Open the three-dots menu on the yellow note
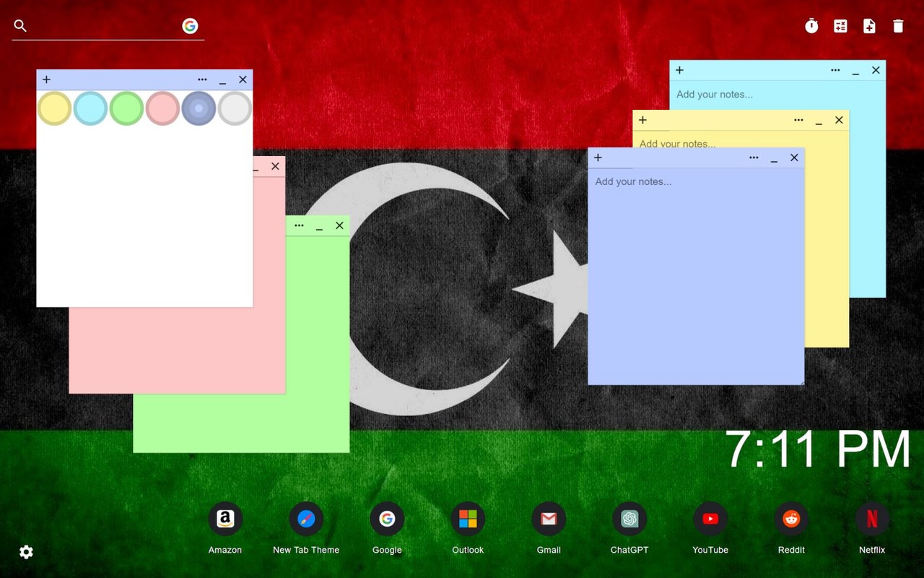Image resolution: width=924 pixels, height=578 pixels. (x=798, y=120)
